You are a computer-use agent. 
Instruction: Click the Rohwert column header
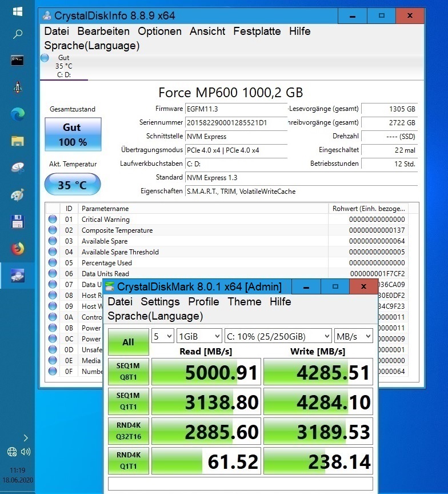(x=369, y=208)
